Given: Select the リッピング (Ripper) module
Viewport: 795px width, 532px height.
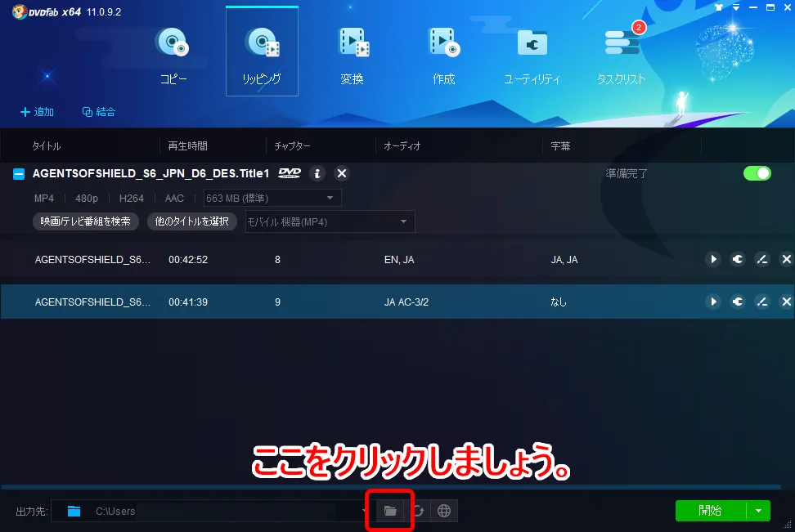Looking at the screenshot, I should [262, 51].
